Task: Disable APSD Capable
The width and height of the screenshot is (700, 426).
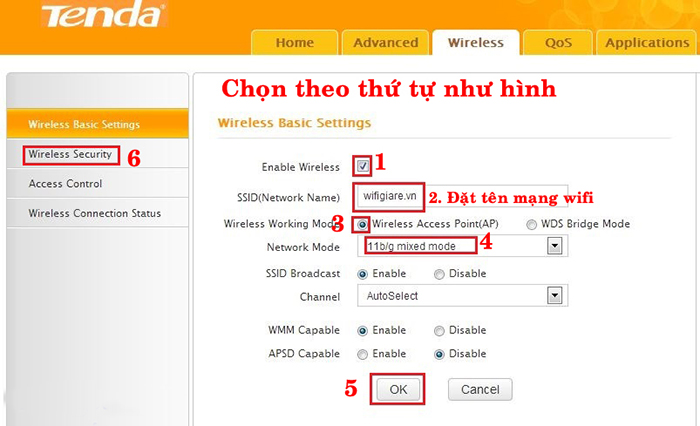Action: pyautogui.click(x=439, y=355)
